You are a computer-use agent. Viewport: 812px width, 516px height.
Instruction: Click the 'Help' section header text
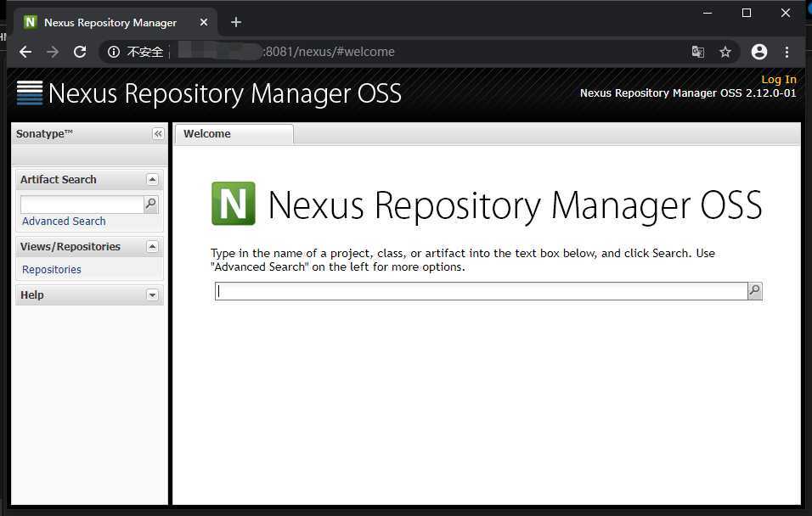tap(32, 295)
